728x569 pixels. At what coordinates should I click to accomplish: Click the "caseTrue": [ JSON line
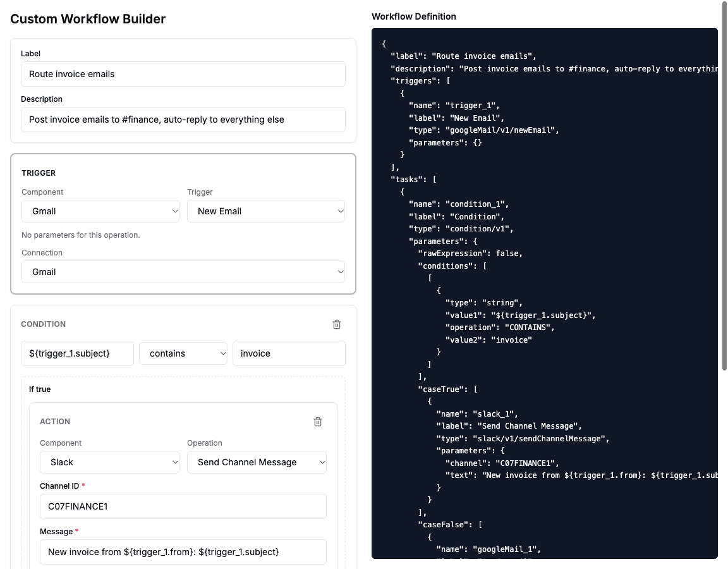pos(447,389)
